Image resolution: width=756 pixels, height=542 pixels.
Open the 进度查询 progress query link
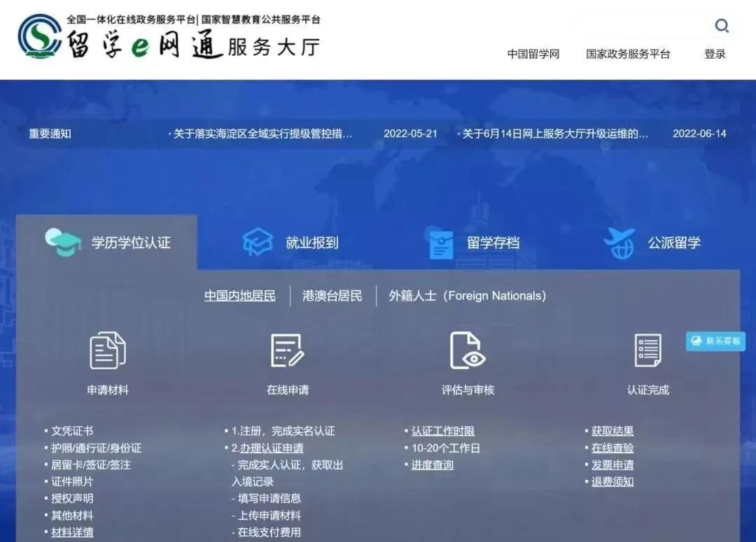pyautogui.click(x=431, y=464)
